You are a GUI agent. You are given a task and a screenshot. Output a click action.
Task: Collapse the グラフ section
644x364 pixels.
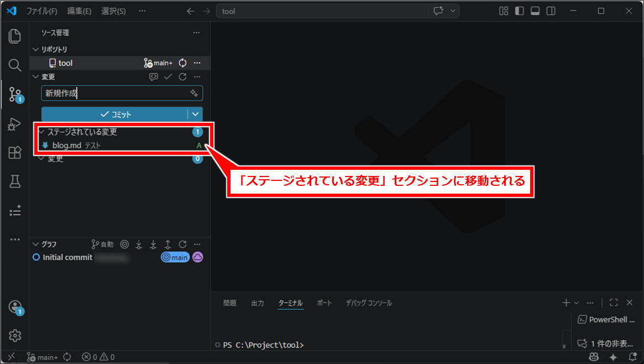36,244
